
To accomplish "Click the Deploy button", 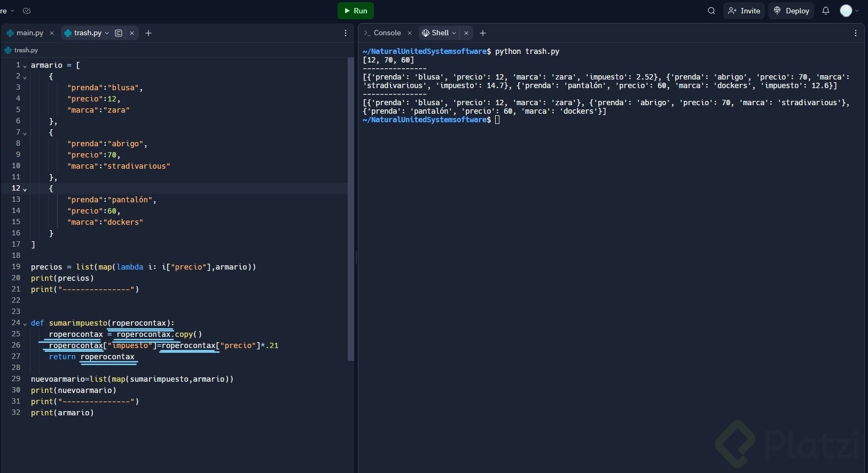I will pos(791,11).
